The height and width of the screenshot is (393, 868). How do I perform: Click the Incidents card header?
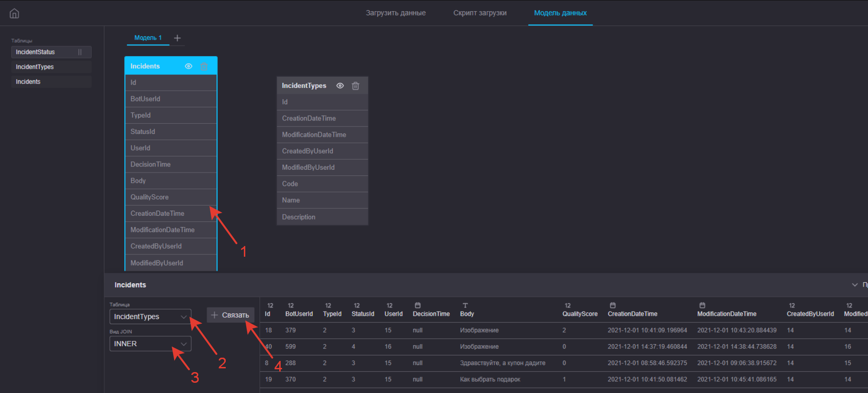tap(171, 66)
